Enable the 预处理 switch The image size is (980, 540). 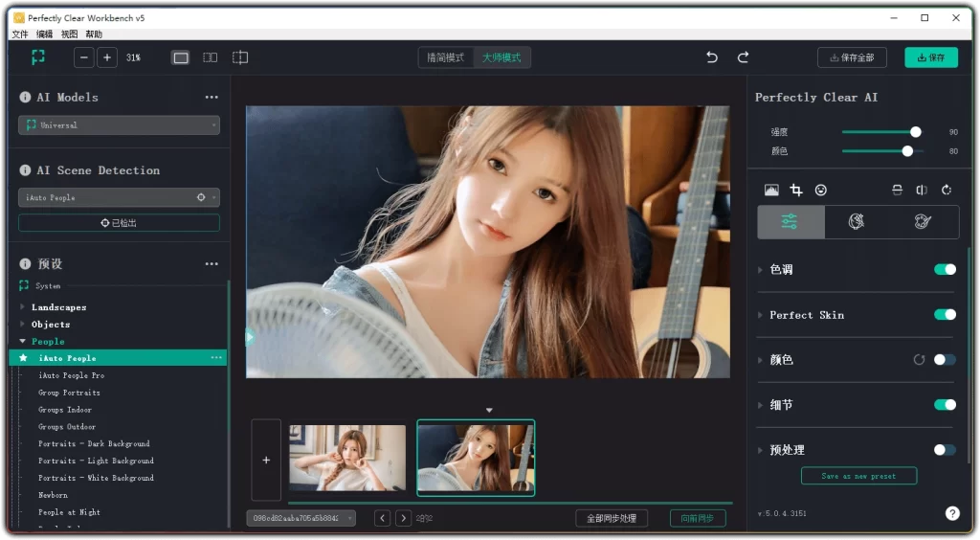coord(945,449)
